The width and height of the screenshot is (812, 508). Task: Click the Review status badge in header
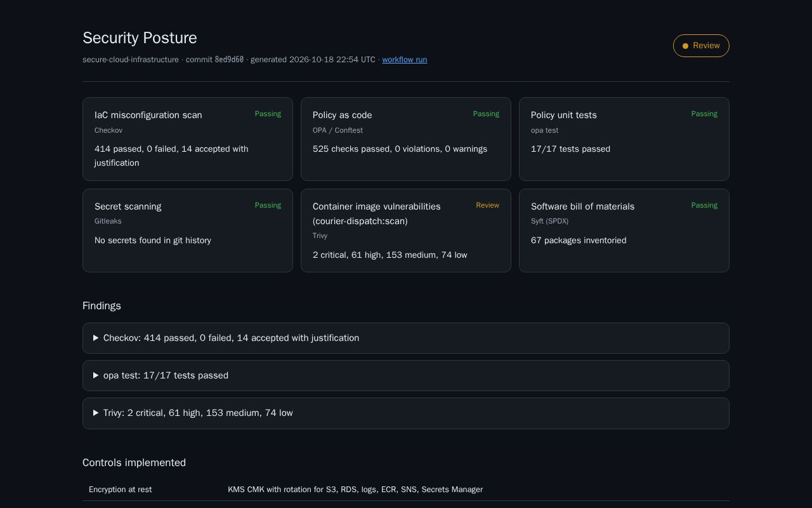pos(701,46)
